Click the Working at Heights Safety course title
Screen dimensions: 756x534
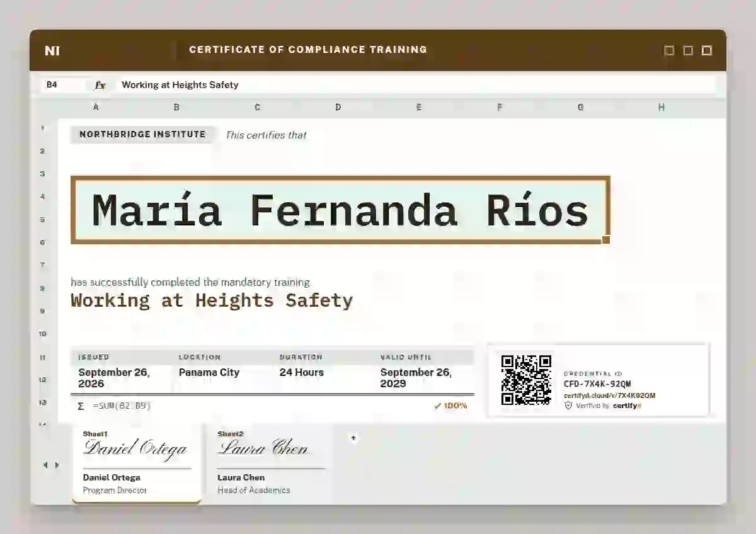[212, 300]
